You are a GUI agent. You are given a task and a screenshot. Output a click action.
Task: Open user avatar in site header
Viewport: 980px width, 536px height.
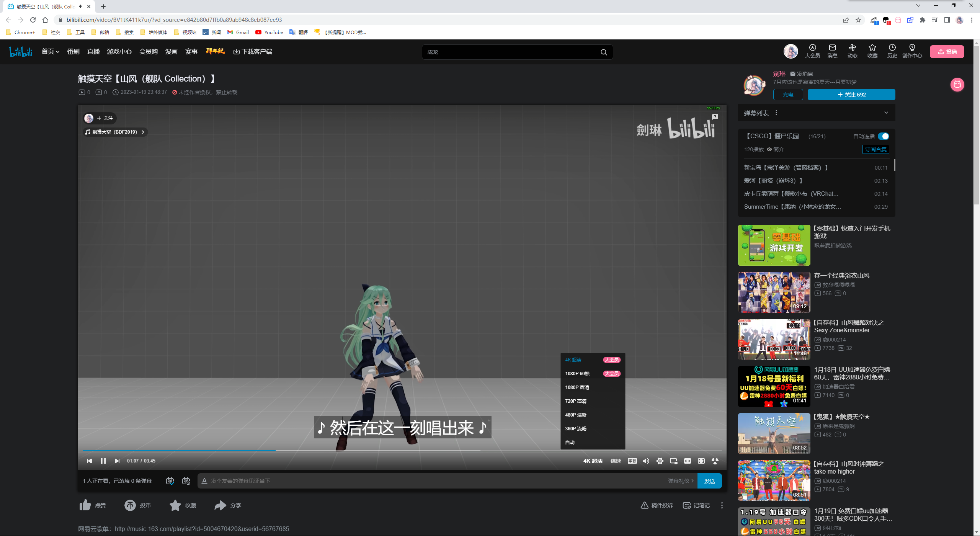click(791, 51)
